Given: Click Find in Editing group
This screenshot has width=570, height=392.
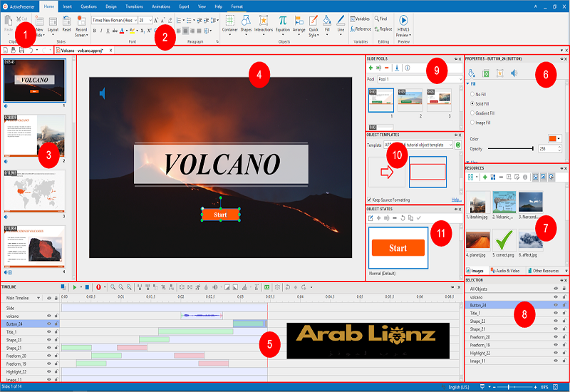Looking at the screenshot, I should (x=380, y=19).
